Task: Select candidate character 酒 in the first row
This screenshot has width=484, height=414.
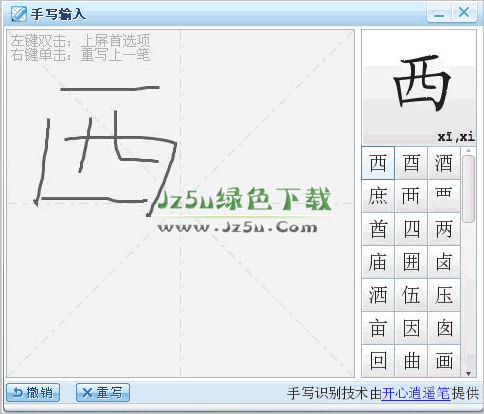Action: pyautogui.click(x=444, y=163)
